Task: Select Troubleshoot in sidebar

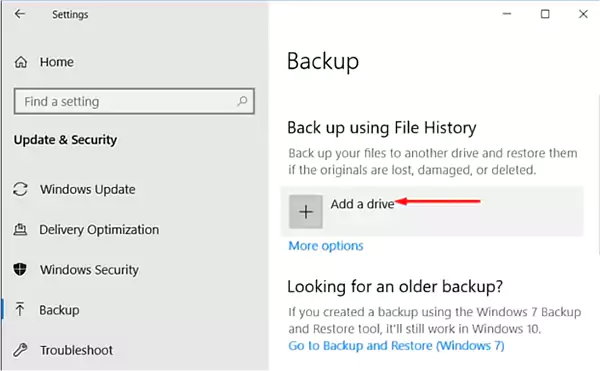Action: tap(77, 350)
